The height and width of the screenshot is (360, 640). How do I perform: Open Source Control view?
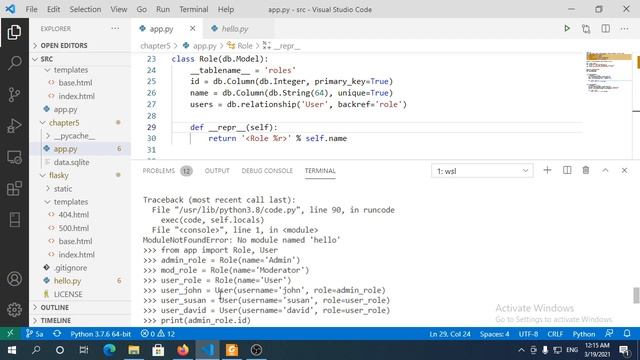point(14,94)
